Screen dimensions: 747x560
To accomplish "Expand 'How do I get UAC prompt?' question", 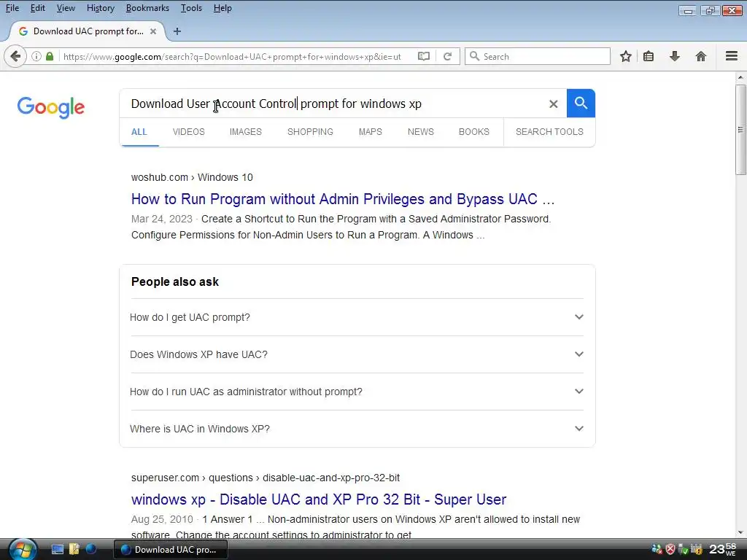I will click(x=357, y=317).
